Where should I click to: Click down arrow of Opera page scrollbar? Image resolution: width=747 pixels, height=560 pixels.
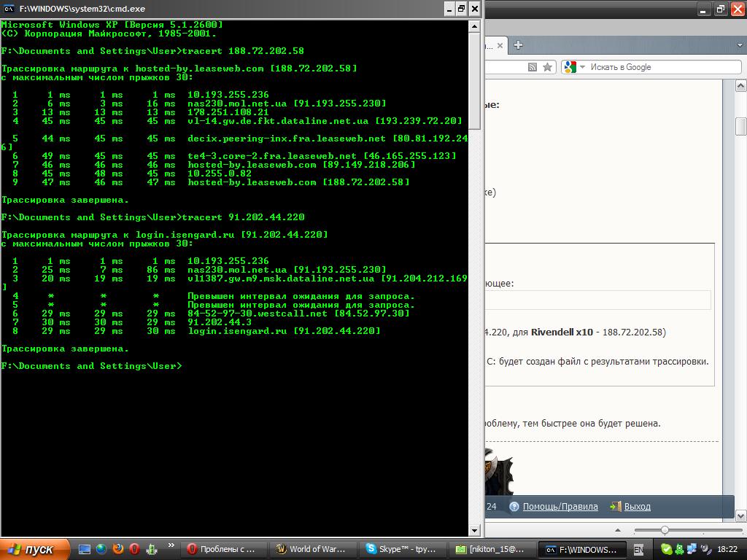click(741, 516)
